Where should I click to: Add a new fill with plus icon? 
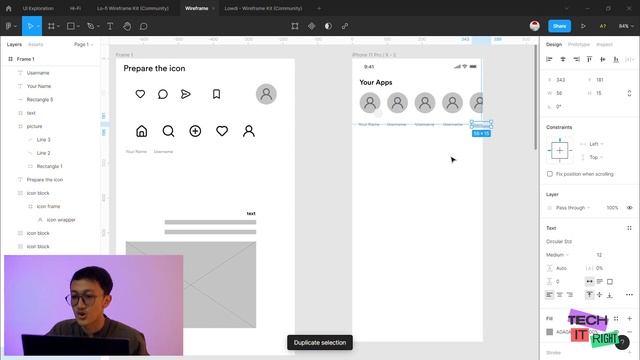(x=629, y=318)
